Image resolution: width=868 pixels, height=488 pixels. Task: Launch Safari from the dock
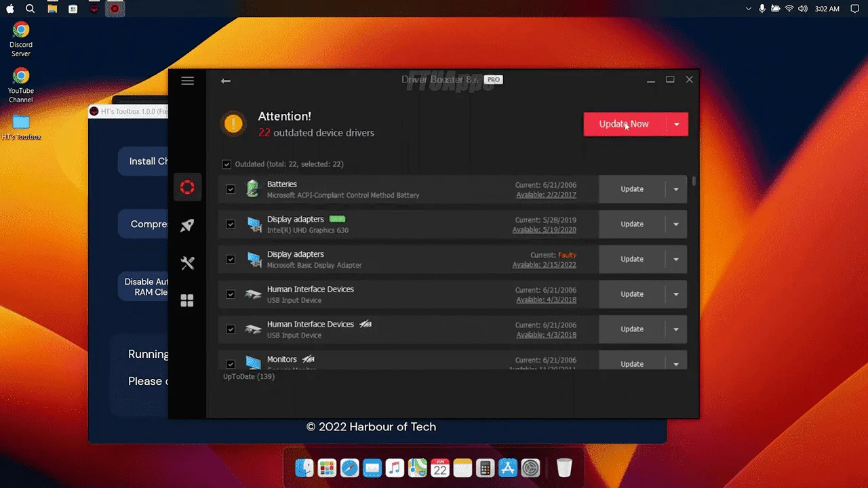(349, 468)
